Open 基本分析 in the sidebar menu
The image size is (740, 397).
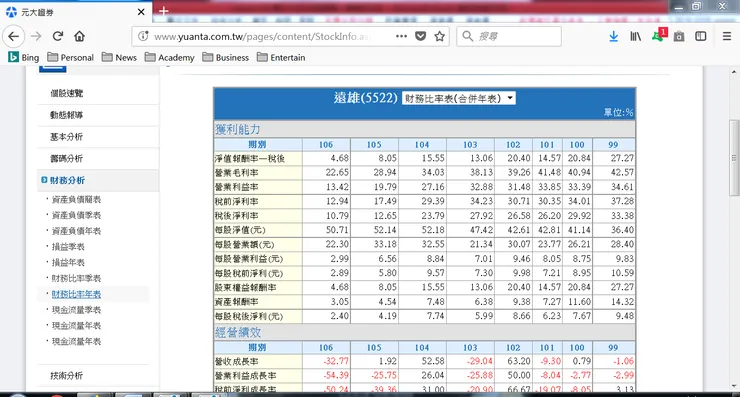point(67,136)
